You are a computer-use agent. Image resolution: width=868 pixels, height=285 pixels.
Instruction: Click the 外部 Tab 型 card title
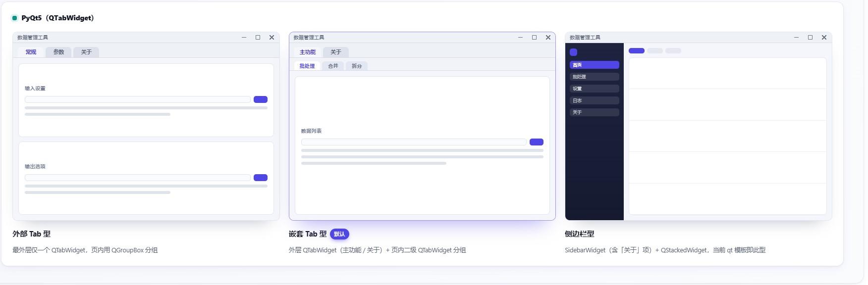(31, 234)
